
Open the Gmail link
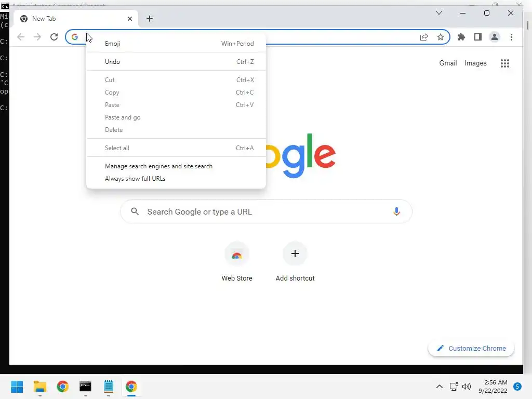point(448,63)
